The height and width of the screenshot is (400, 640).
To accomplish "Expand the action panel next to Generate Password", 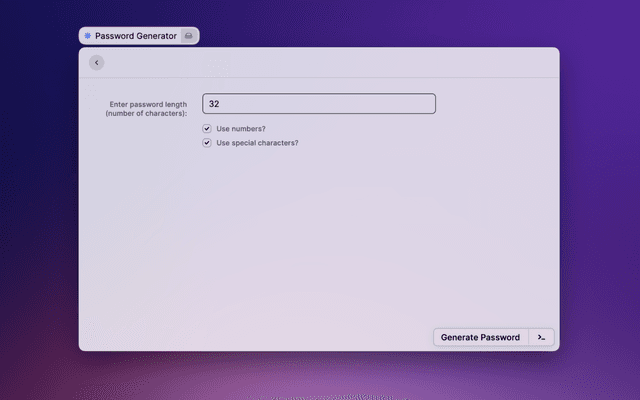I will click(541, 337).
